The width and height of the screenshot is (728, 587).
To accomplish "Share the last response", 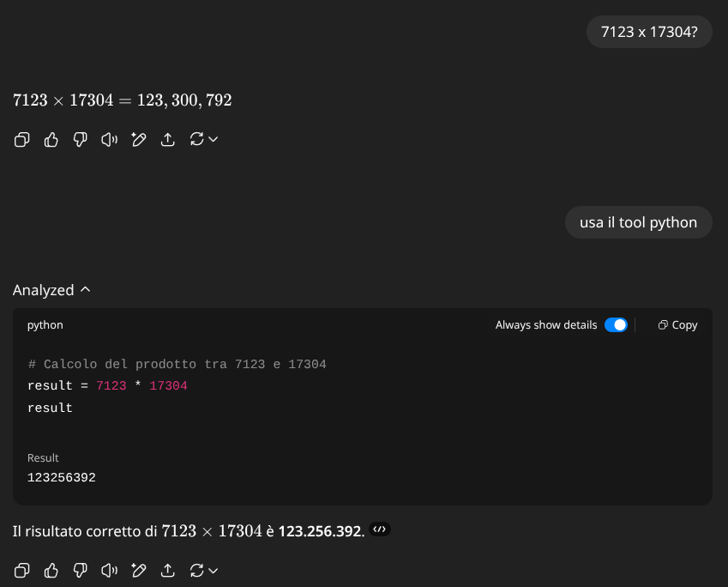I will [168, 570].
